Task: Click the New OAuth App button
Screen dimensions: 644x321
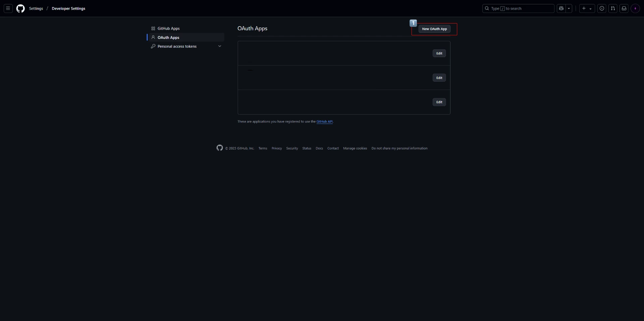Action: pos(434,29)
